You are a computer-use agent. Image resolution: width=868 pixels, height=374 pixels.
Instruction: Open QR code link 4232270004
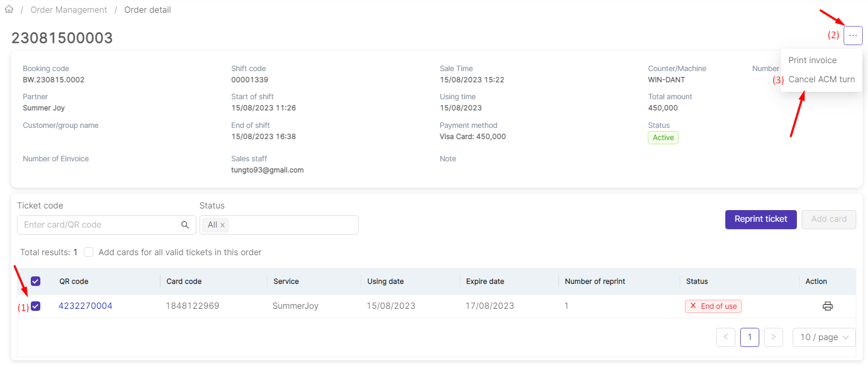click(85, 306)
